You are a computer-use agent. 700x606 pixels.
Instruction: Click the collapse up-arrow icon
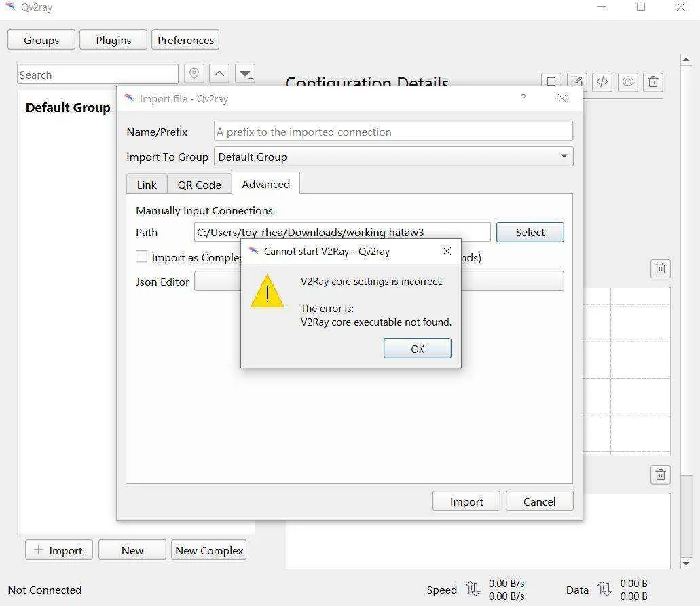219,73
